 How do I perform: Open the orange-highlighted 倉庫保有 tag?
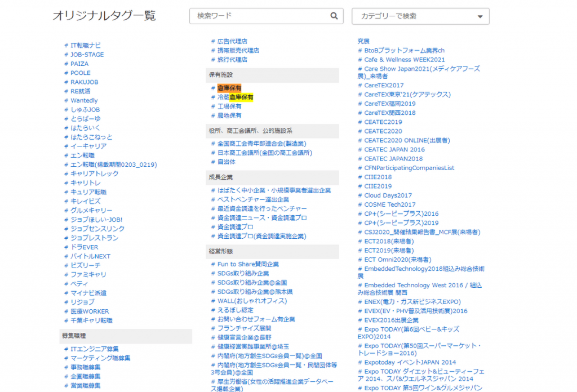click(229, 88)
